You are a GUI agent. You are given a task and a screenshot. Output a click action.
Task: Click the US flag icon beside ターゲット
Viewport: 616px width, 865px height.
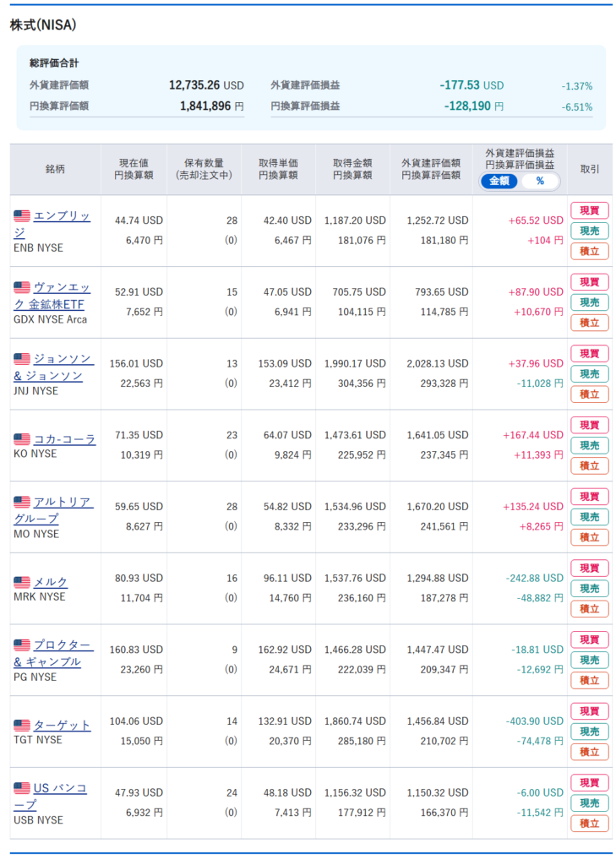tap(22, 725)
